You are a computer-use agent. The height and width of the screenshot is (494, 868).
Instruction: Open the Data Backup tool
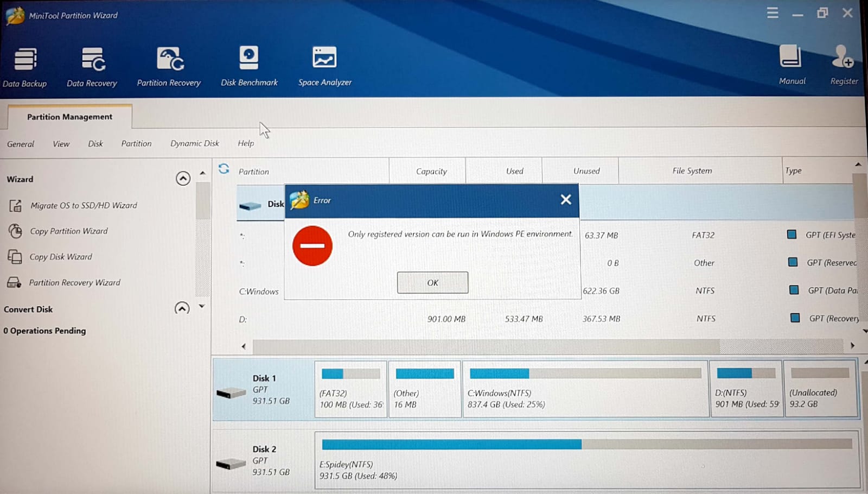click(25, 68)
